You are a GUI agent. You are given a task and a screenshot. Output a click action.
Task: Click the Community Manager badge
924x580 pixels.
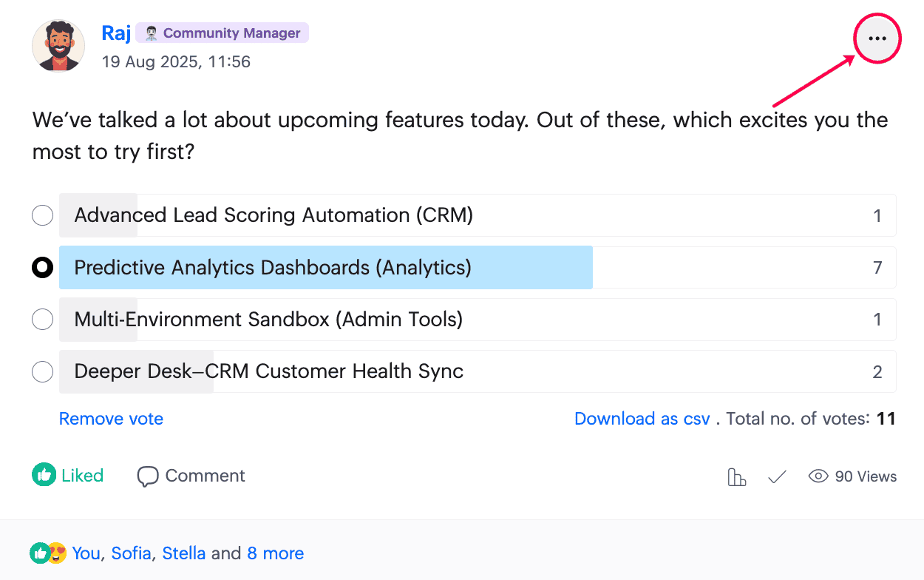point(222,33)
